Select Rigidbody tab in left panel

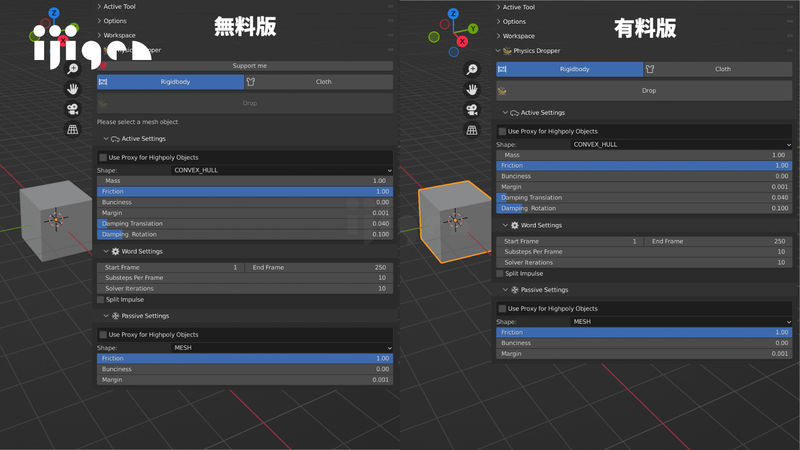click(x=170, y=82)
